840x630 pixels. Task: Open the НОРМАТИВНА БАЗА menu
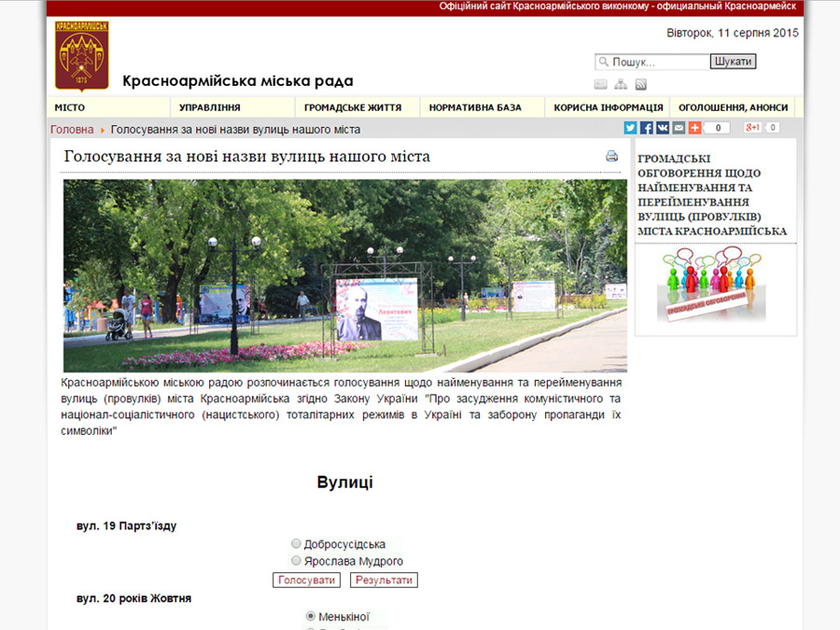coord(475,107)
